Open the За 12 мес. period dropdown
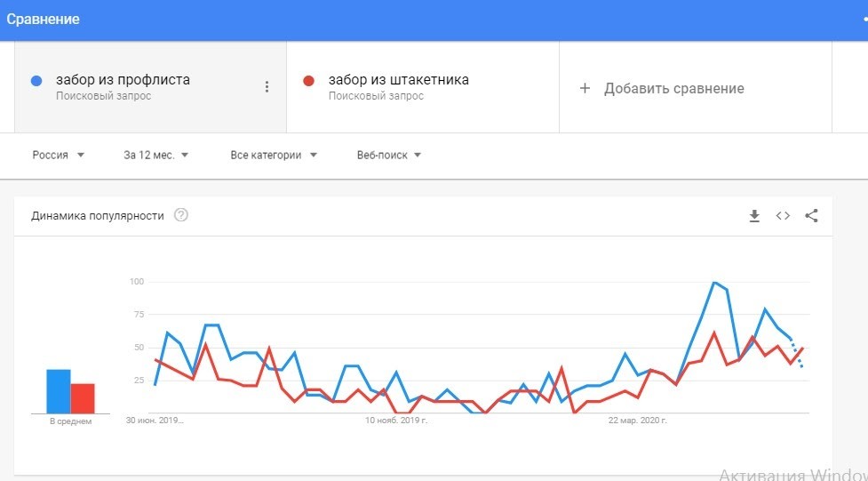The height and width of the screenshot is (481, 868). click(x=156, y=155)
